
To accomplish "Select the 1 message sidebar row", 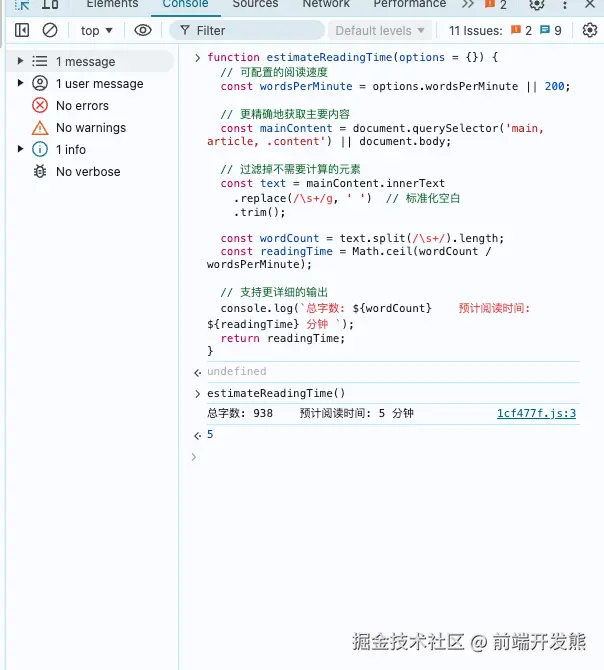I will tap(91, 61).
